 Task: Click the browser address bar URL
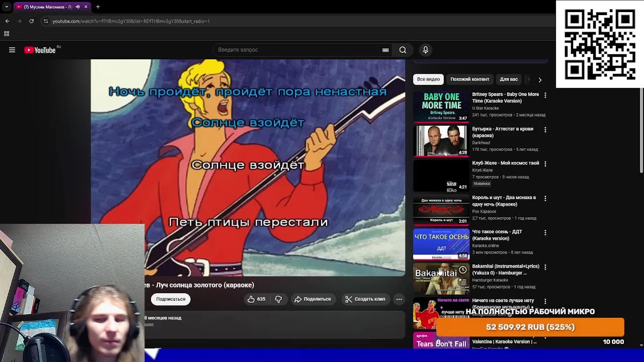pyautogui.click(x=131, y=21)
